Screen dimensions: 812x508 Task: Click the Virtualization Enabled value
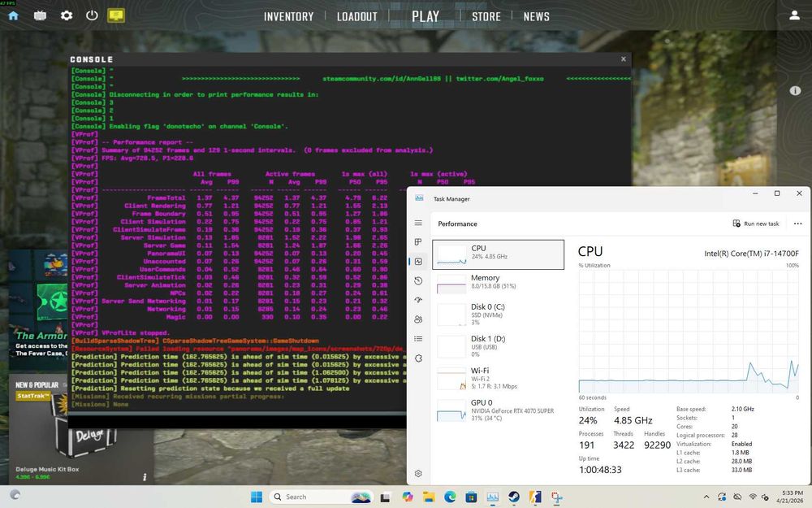(x=741, y=444)
